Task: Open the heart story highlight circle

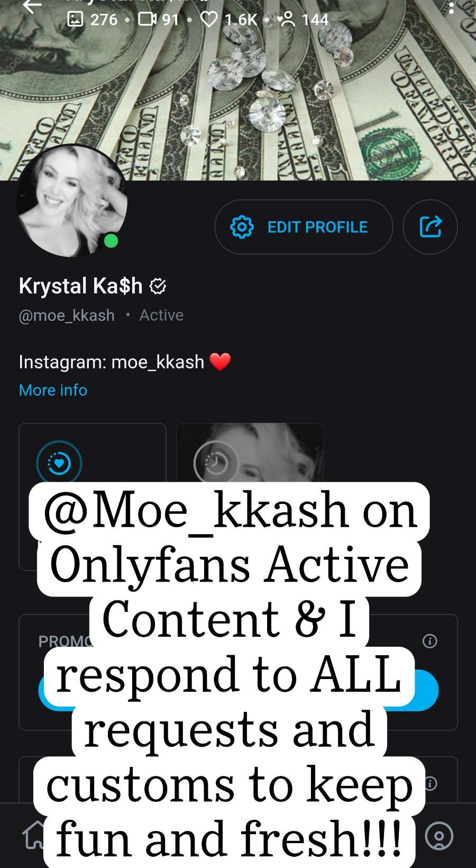Action: coord(59,463)
